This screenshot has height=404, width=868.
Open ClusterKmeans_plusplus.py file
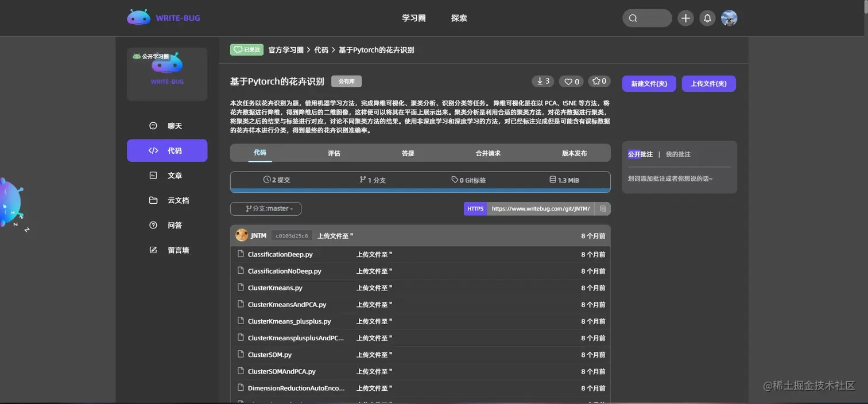(x=289, y=321)
